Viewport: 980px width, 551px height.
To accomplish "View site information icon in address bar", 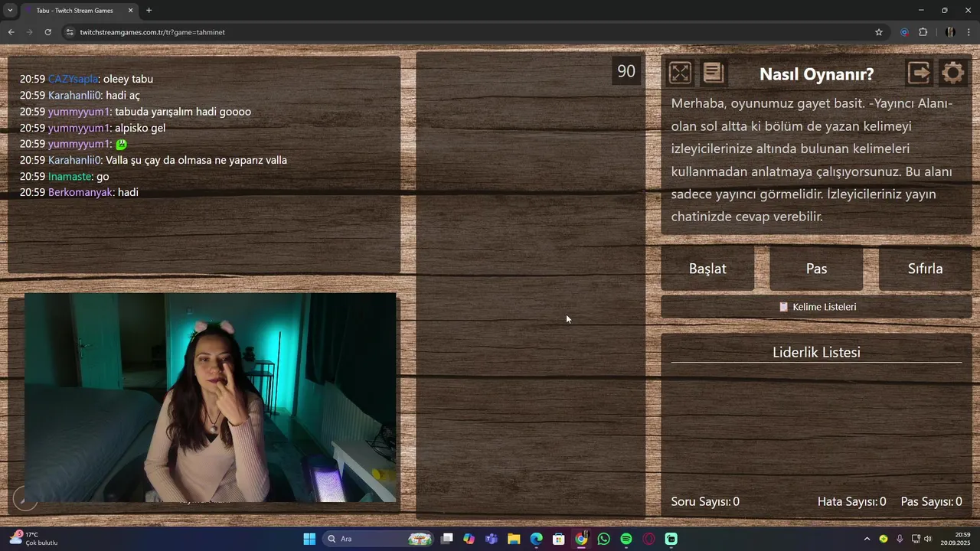I will click(70, 32).
